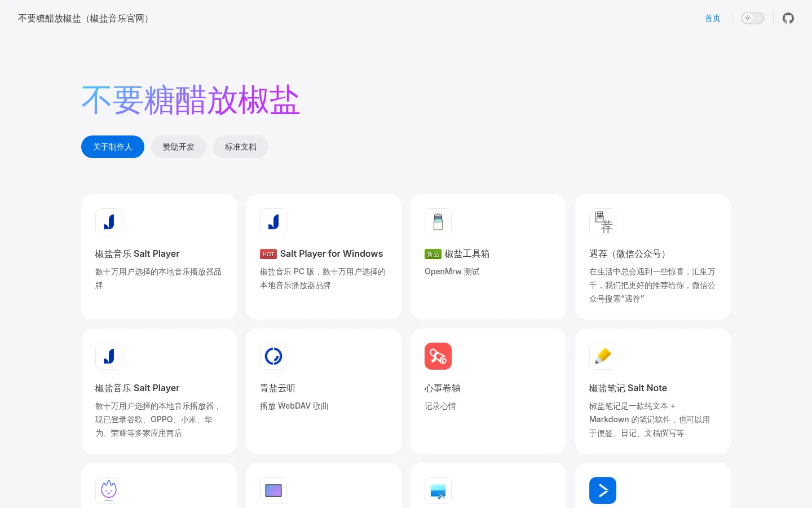812x508 pixels.
Task: Click the purple gradient screen icon
Action: (x=273, y=491)
